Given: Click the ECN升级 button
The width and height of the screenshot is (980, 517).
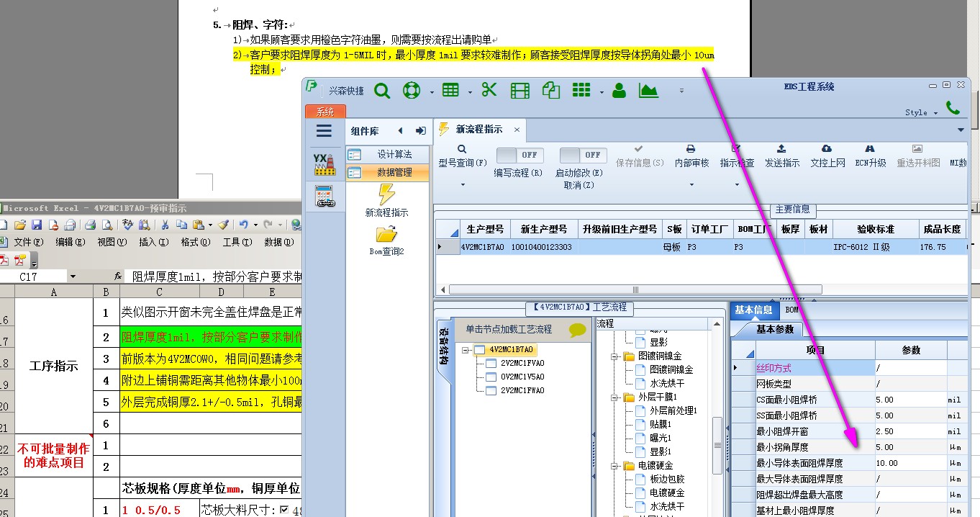Looking at the screenshot, I should coord(871,157).
